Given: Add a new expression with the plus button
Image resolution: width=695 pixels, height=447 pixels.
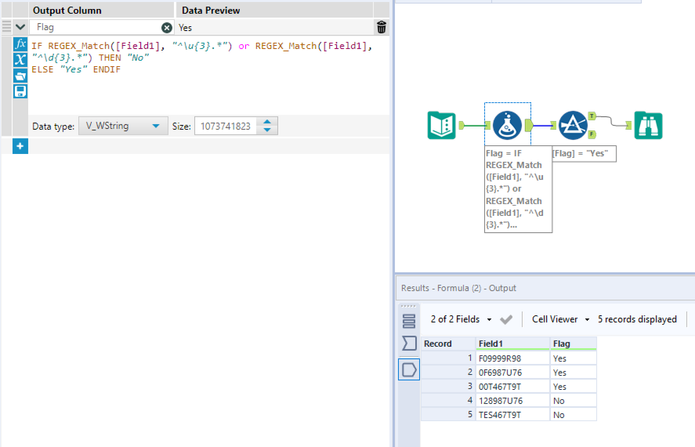Looking at the screenshot, I should coord(20,146).
